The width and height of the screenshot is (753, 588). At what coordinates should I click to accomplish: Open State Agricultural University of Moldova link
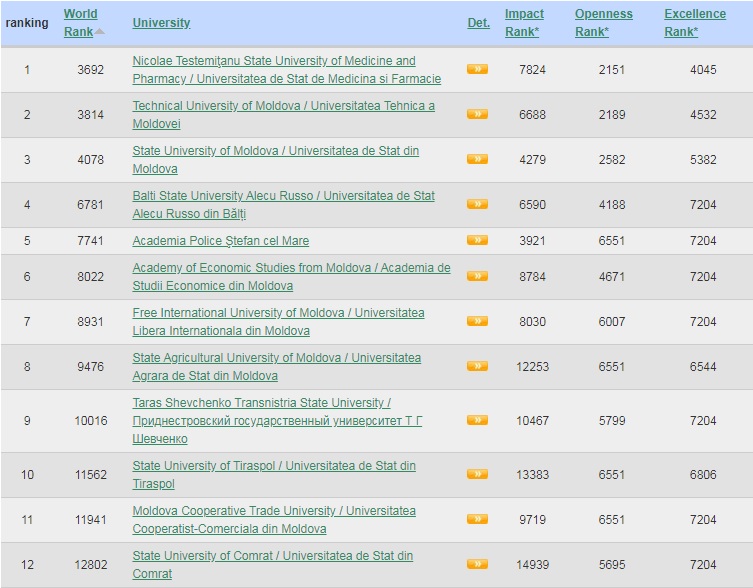(x=277, y=367)
